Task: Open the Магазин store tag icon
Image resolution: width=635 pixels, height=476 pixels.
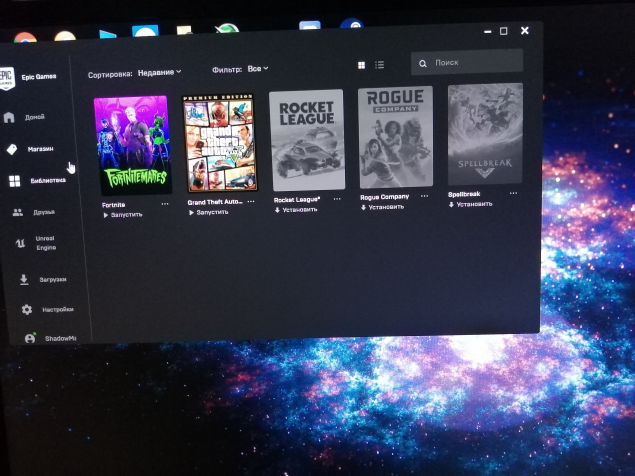Action: [x=12, y=149]
